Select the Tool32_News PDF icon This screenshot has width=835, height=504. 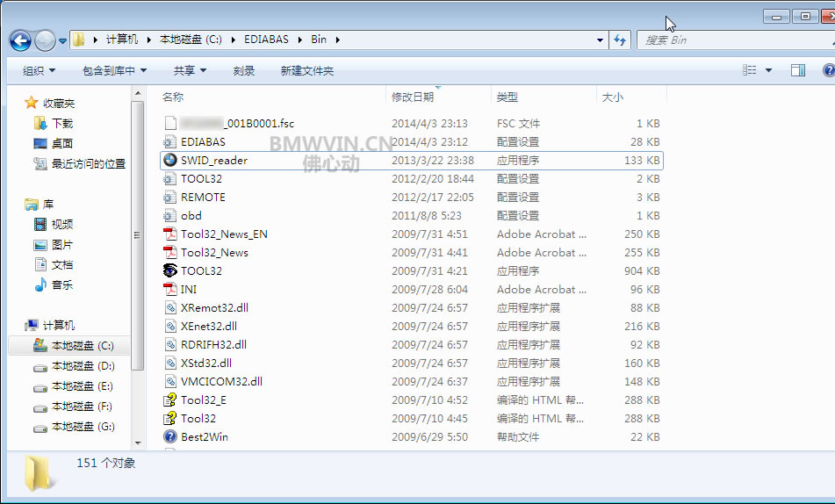point(169,253)
